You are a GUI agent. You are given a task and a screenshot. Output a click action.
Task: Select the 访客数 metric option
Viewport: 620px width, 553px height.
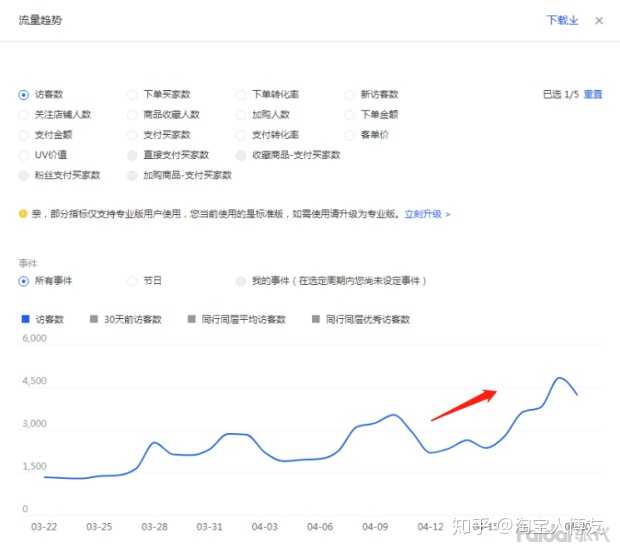pos(24,95)
